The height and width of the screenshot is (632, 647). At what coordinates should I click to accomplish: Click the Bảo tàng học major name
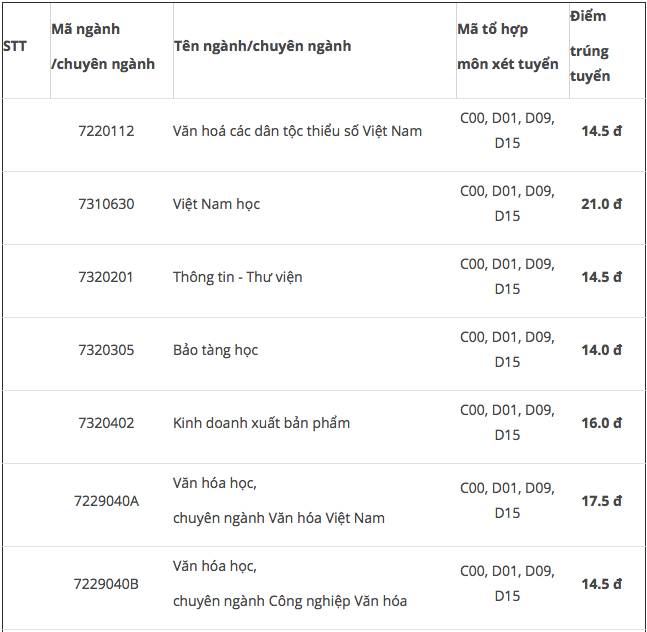point(215,350)
